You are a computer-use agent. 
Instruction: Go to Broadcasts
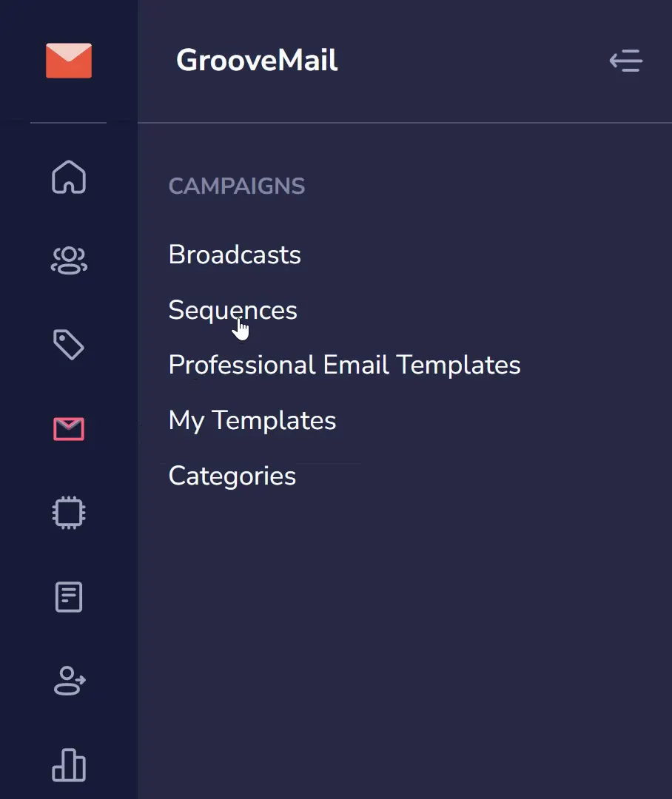235,254
